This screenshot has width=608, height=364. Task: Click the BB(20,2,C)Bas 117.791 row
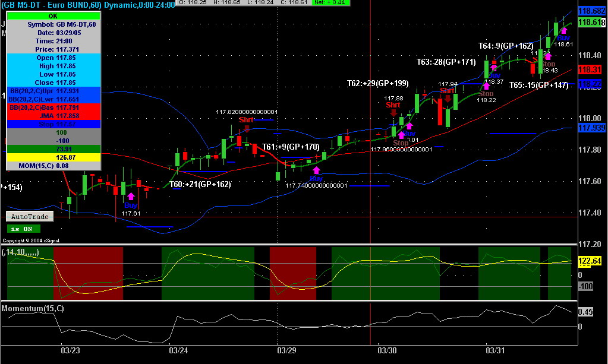pos(53,107)
